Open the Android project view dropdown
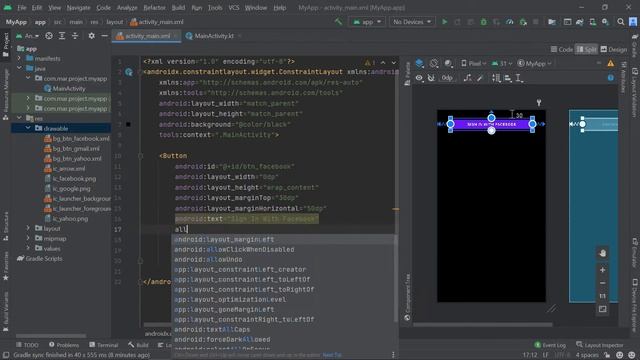Viewport: 640px width, 360px height. tap(27, 36)
